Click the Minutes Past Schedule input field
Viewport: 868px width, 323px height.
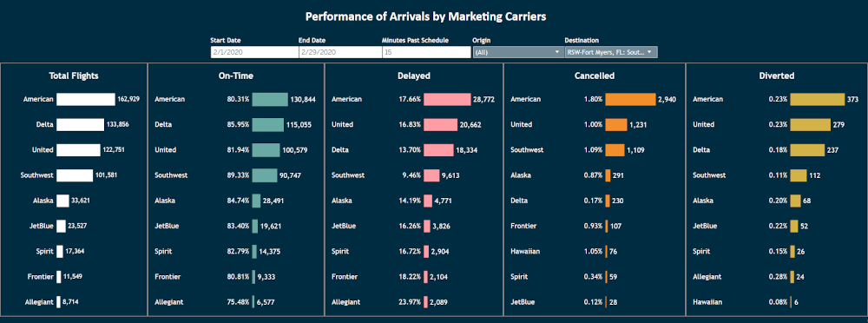tap(425, 52)
